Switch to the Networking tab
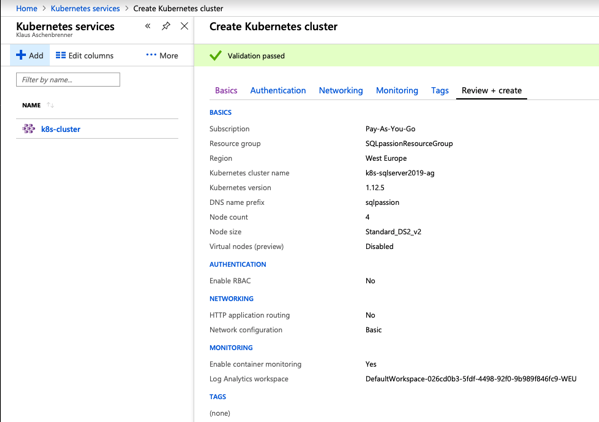 [341, 91]
